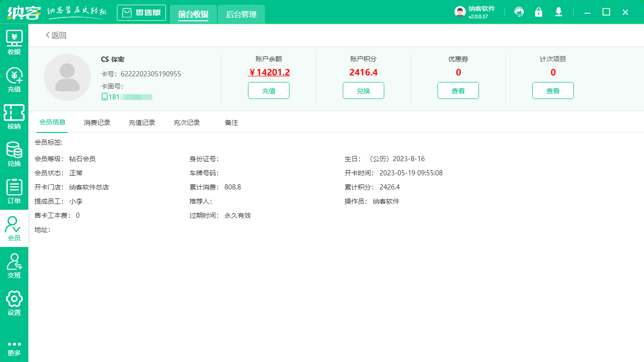The image size is (644, 362).
Task: Click the member avatar placeholder image
Action: point(67,77)
